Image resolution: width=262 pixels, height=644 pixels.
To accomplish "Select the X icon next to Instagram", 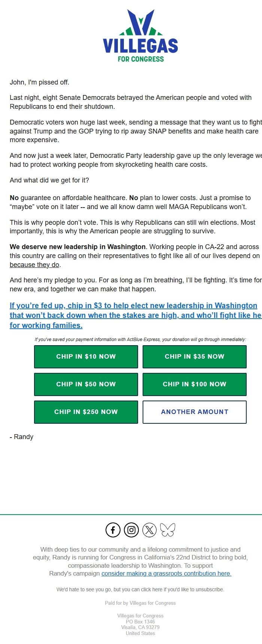I will point(150,530).
